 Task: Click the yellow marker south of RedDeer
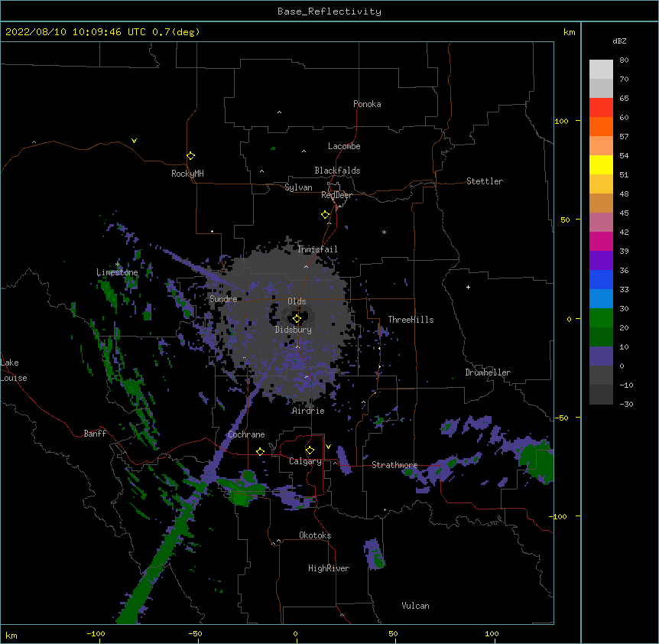(325, 214)
